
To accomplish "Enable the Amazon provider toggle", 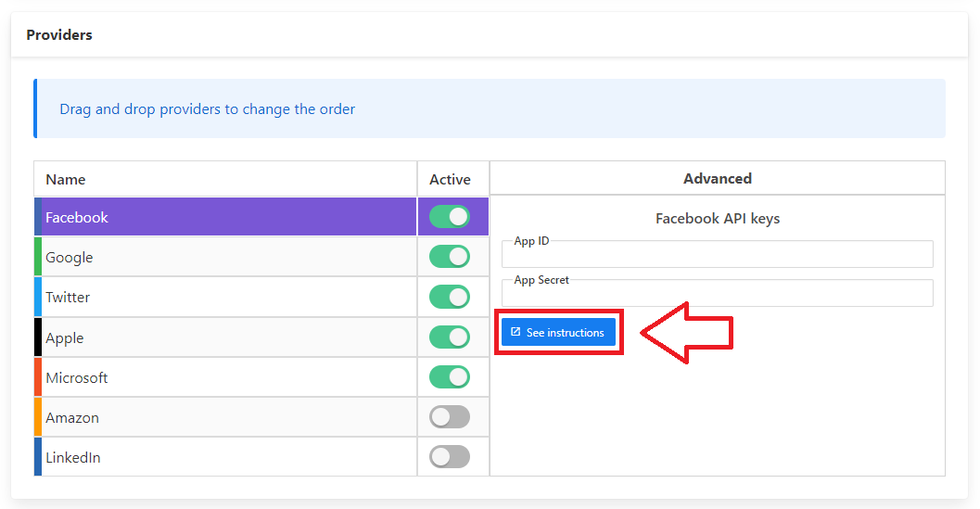I will tap(450, 417).
